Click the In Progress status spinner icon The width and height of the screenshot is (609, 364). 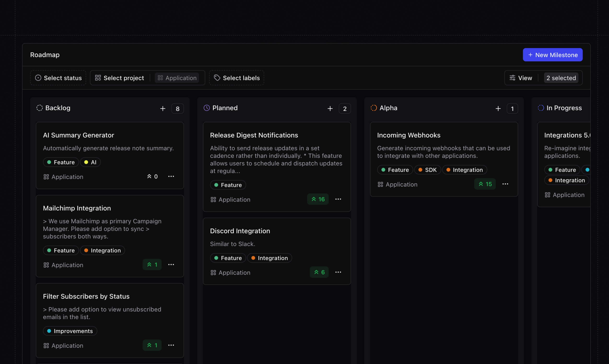pyautogui.click(x=541, y=108)
